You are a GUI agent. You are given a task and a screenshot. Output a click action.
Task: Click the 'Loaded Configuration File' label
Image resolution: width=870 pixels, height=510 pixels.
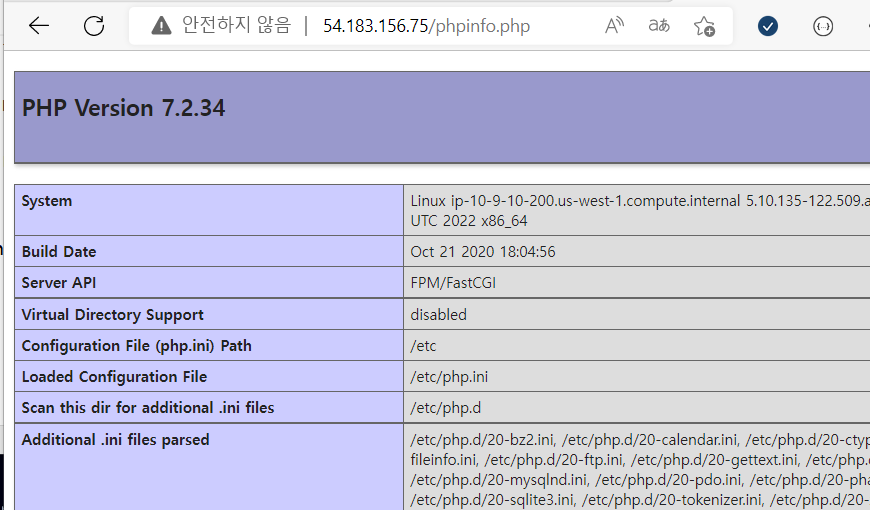coord(114,377)
